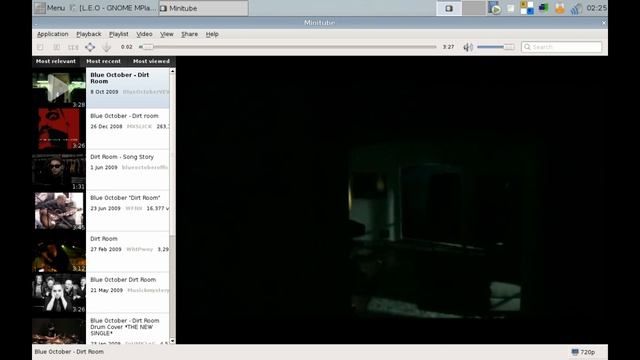Image resolution: width=640 pixels, height=360 pixels.
Task: Click status bar text 'Blue October - Dirt Room'
Action: click(69, 352)
